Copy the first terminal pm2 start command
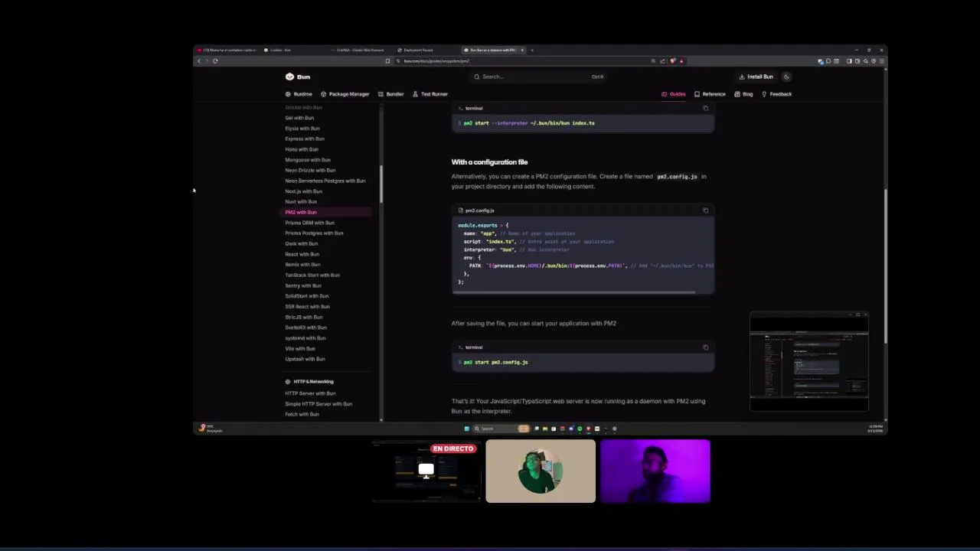 [706, 108]
